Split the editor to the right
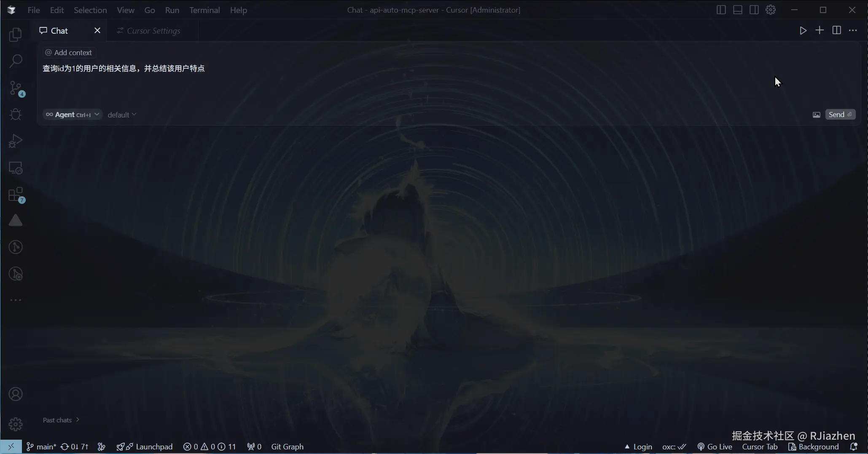Image resolution: width=868 pixels, height=454 pixels. tap(837, 30)
